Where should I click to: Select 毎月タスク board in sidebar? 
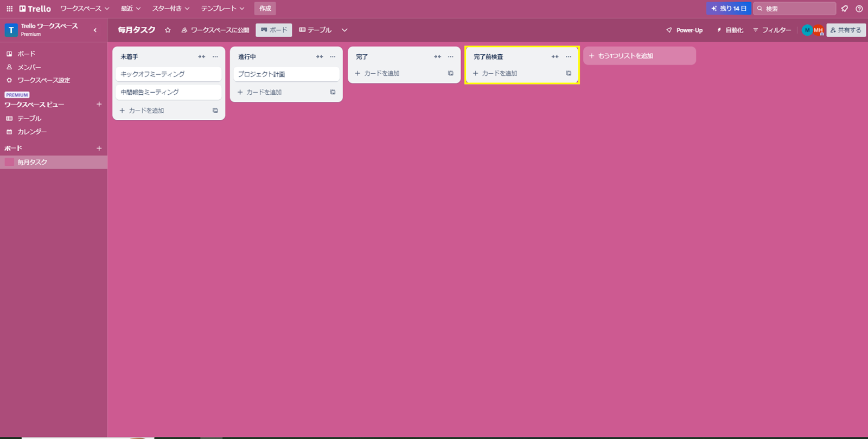pos(53,162)
